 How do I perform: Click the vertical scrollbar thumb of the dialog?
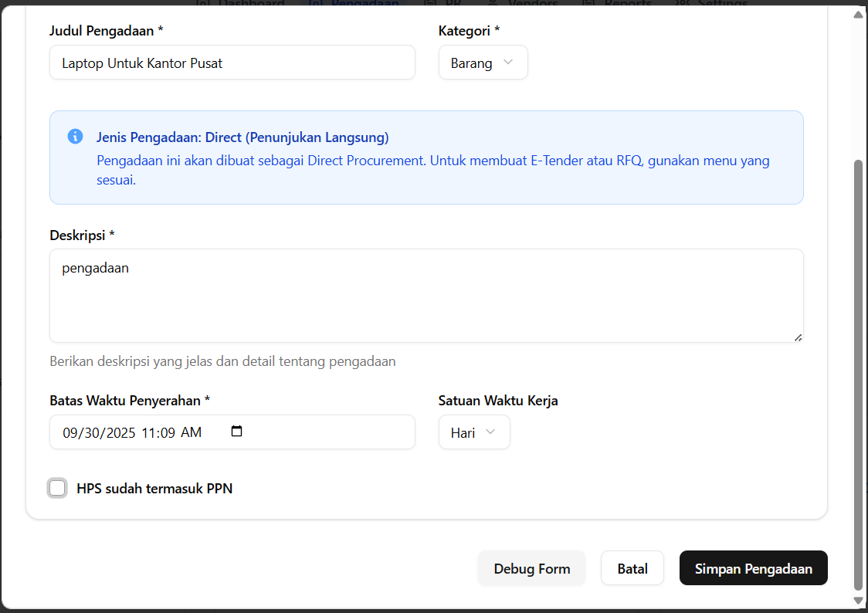click(x=858, y=371)
